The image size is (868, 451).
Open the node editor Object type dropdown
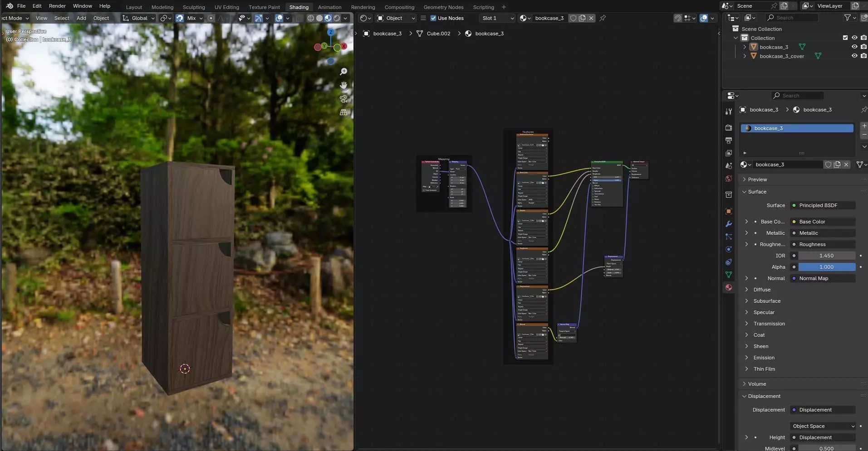396,18
